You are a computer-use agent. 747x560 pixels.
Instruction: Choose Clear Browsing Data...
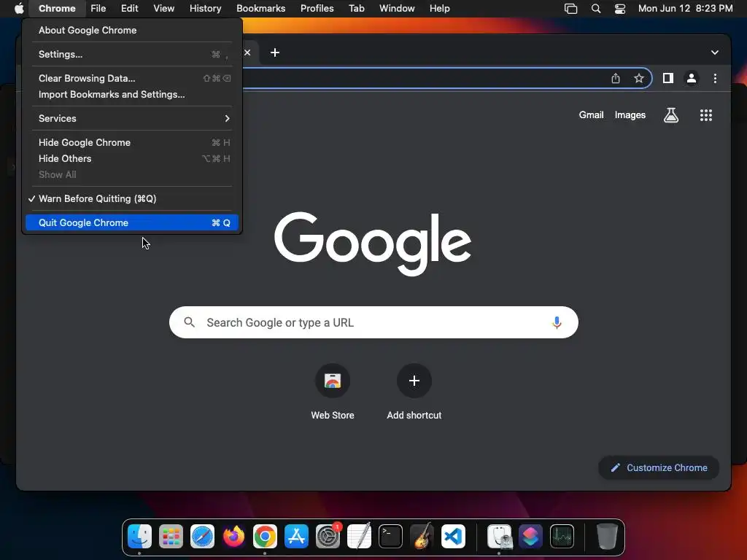[132, 78]
